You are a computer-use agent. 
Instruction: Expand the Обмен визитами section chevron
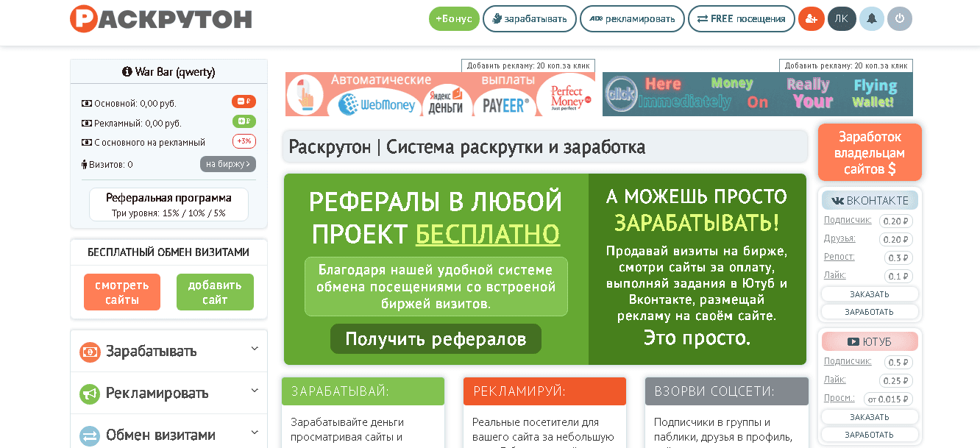pyautogui.click(x=255, y=433)
